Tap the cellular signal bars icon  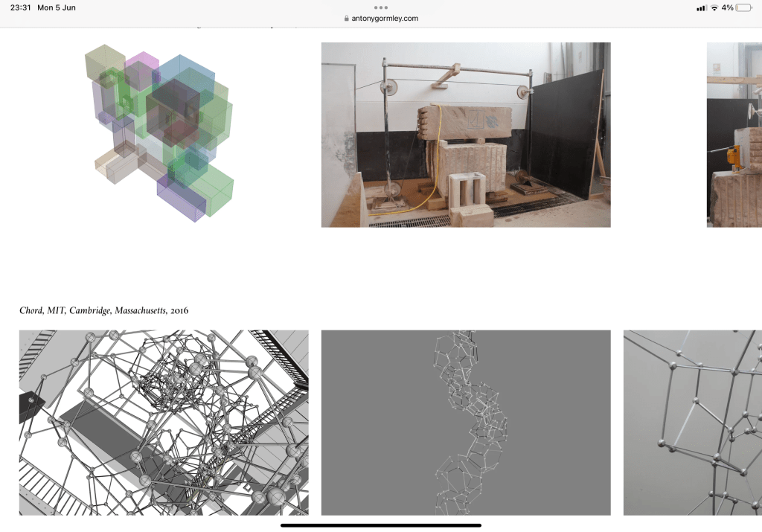click(x=701, y=7)
